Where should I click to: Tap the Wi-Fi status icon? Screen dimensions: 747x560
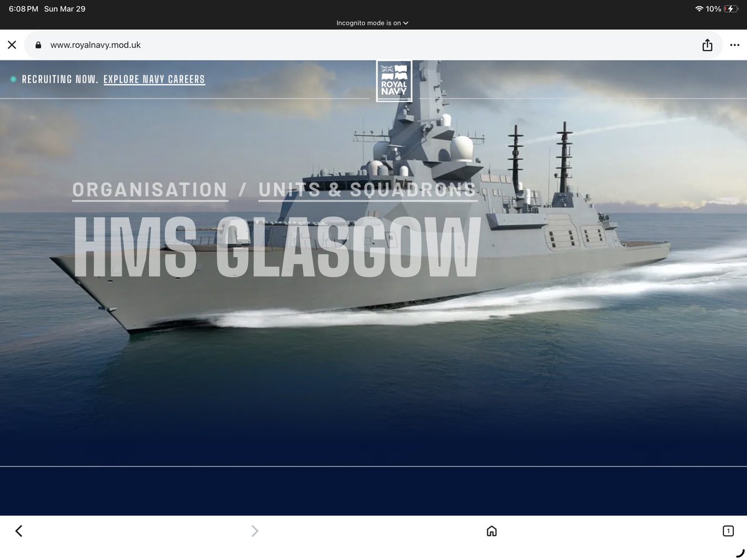[x=699, y=9]
